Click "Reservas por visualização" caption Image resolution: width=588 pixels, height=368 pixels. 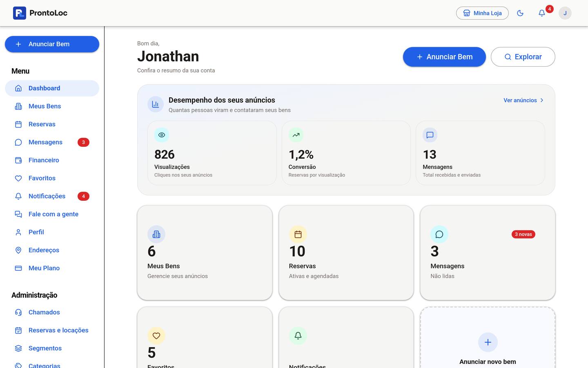click(317, 175)
